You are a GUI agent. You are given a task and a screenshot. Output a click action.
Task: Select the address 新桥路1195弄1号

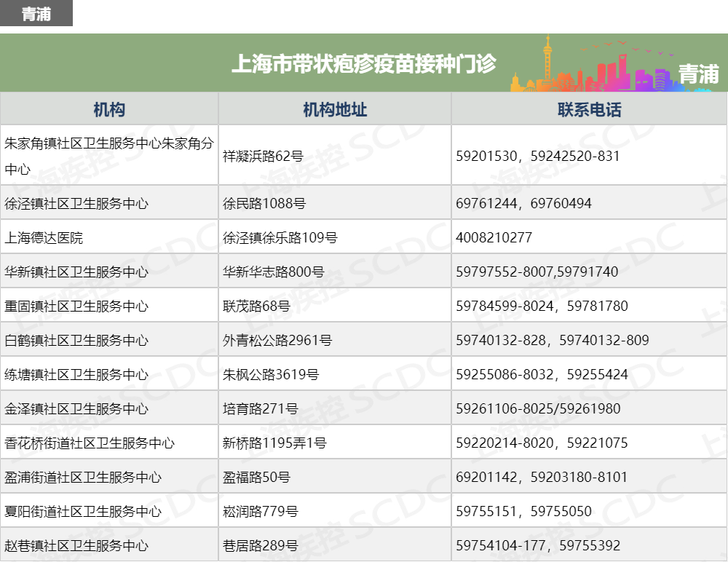click(274, 443)
